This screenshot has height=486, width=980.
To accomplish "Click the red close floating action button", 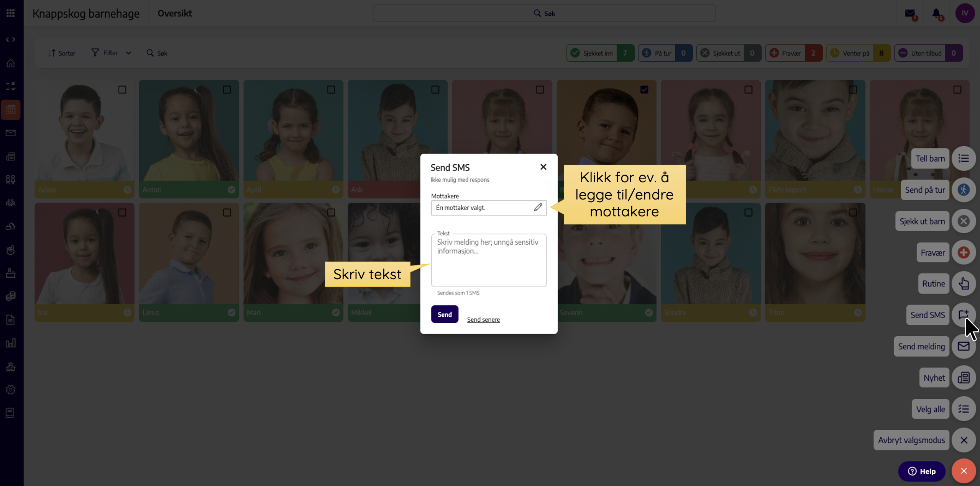I will (x=964, y=471).
